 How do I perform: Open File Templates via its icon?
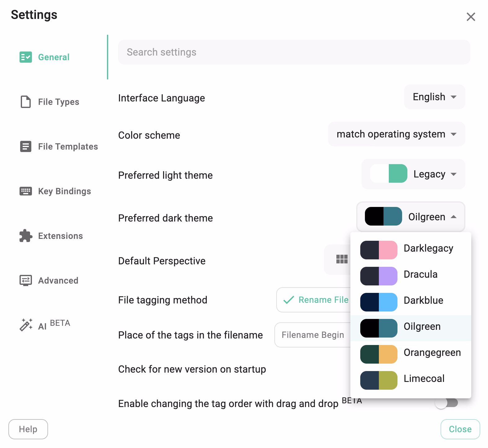coord(26,146)
